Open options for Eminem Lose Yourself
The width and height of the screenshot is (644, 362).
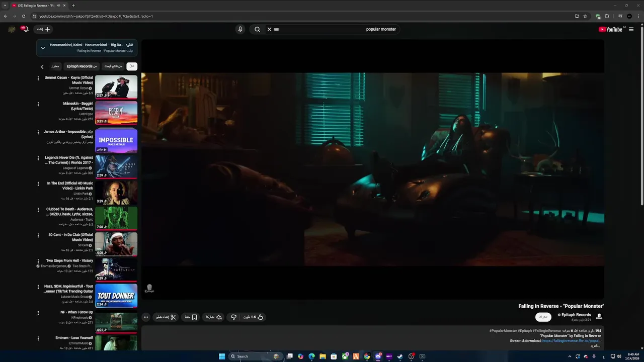[38, 338]
